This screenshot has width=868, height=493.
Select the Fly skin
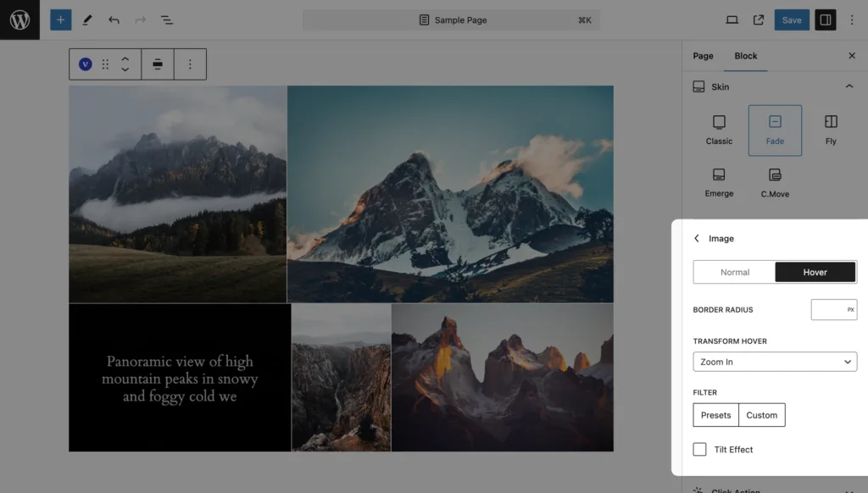pyautogui.click(x=831, y=130)
